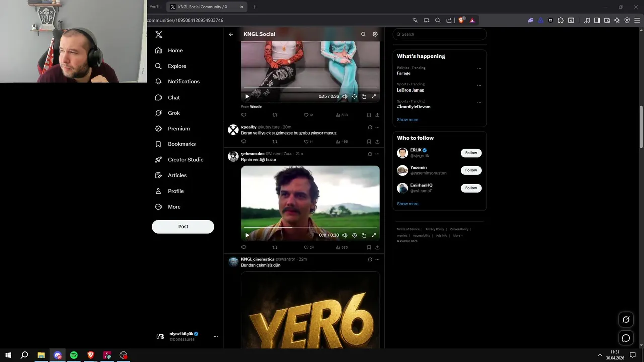Open Premium from the sidebar
The width and height of the screenshot is (644, 362).
[x=172, y=128]
